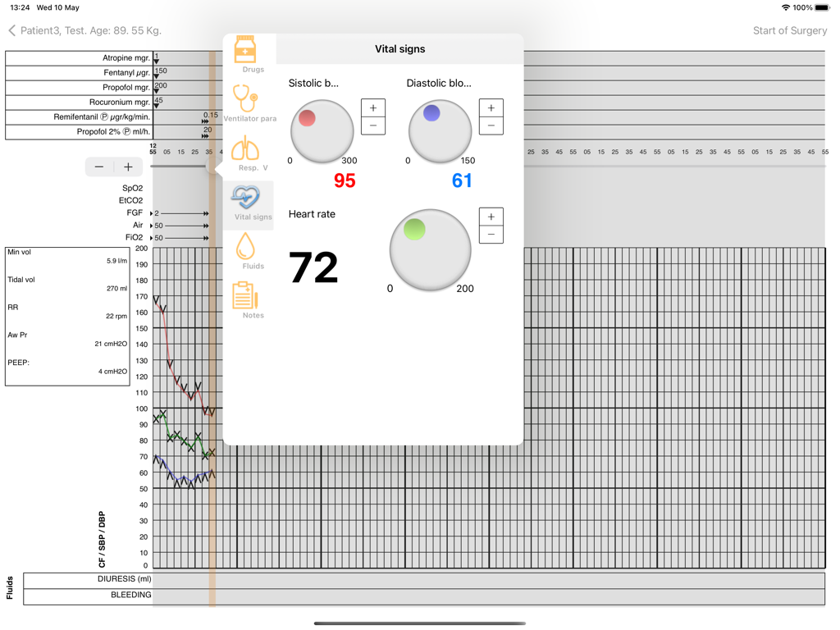The width and height of the screenshot is (840, 630).
Task: Click the timeline slider handle
Action: tap(212, 167)
